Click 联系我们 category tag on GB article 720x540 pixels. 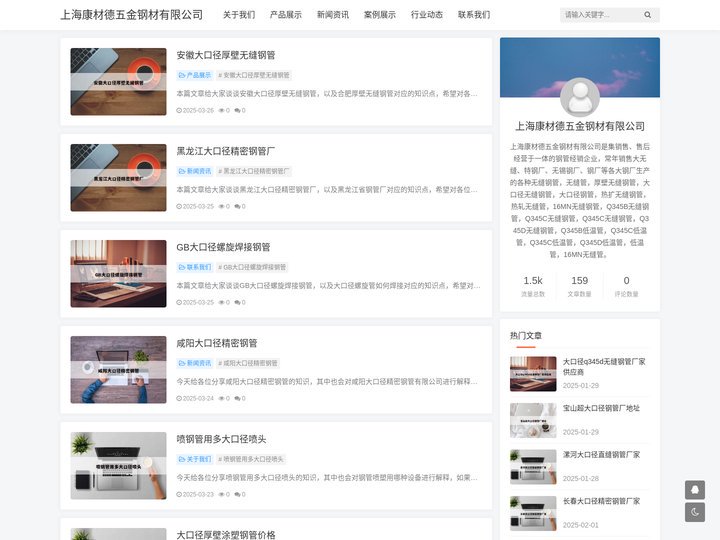point(195,267)
